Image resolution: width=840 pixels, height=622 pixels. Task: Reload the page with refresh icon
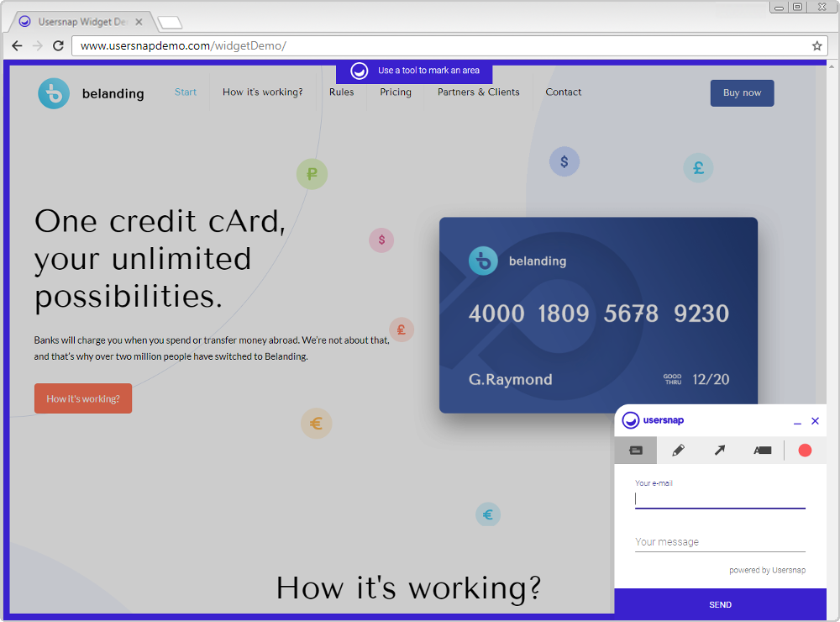click(x=59, y=45)
